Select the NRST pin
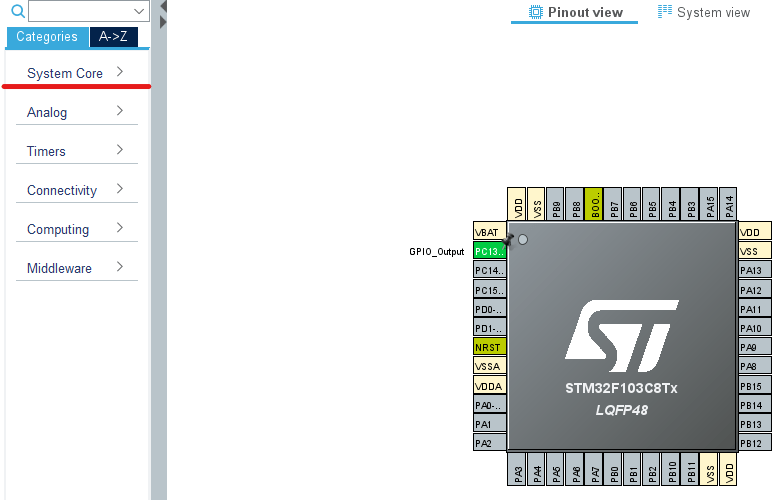The width and height of the screenshot is (784, 500). (490, 346)
